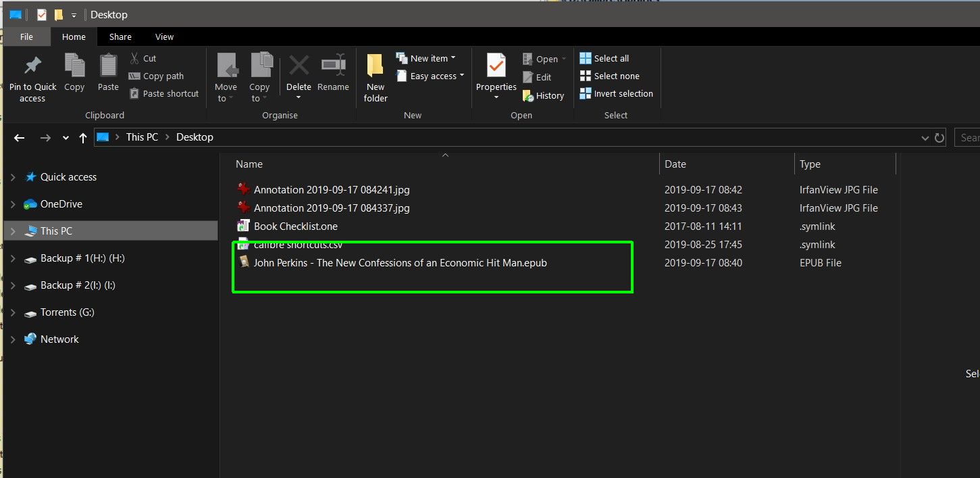Switch to the Share ribbon tab

[x=120, y=37]
